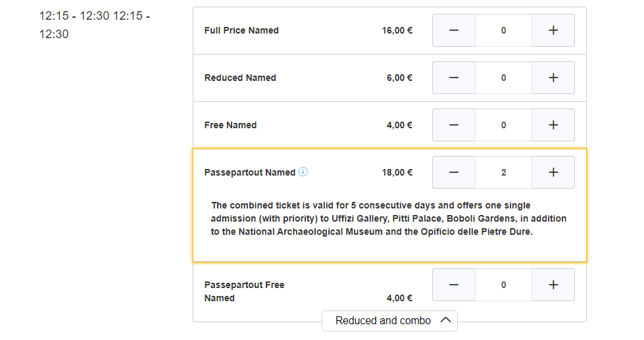
Task: Select Passepartout Named quantity field showing 2
Action: point(503,172)
